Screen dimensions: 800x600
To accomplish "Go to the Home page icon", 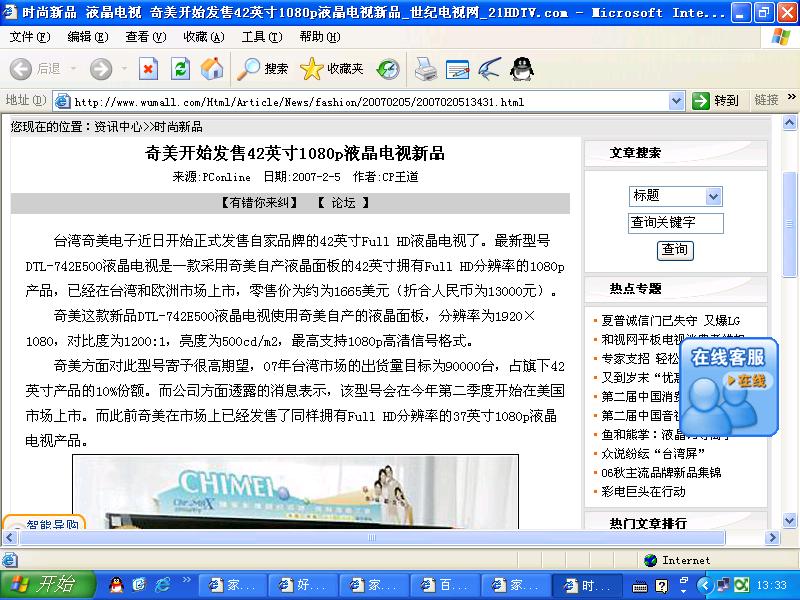I will click(x=211, y=69).
